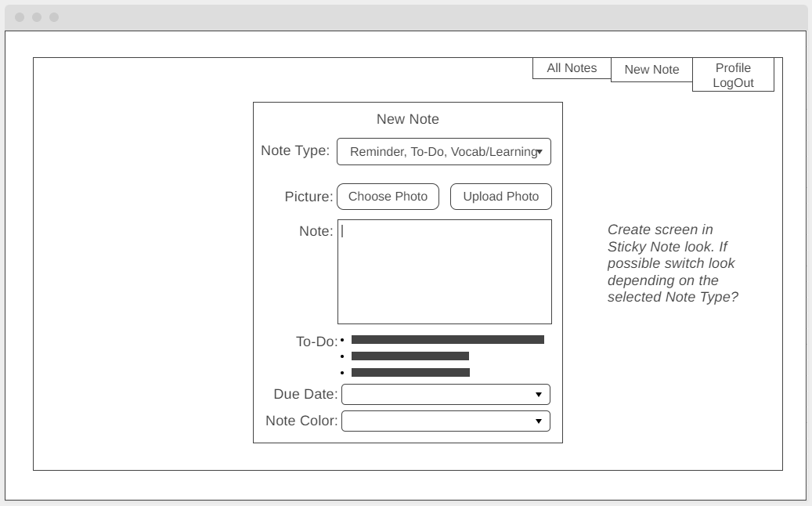Focus the Note text area

click(444, 272)
